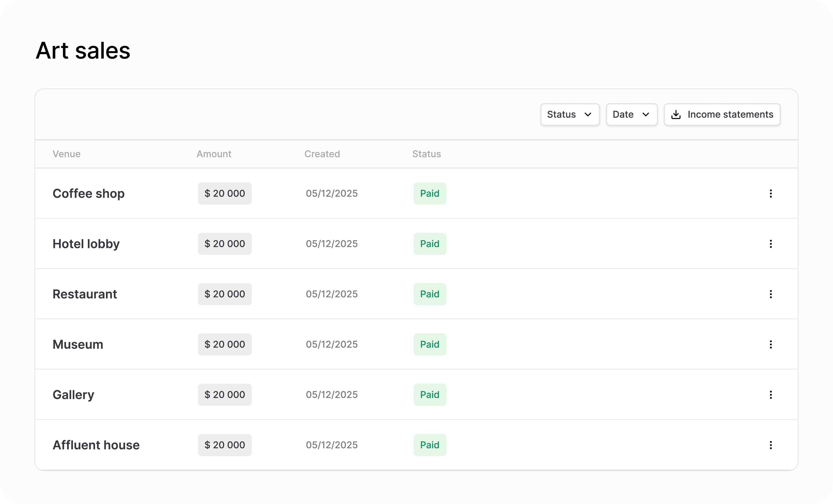Click the Restaurant row's created date
Viewport: 833px width, 504px height.
[x=332, y=294]
